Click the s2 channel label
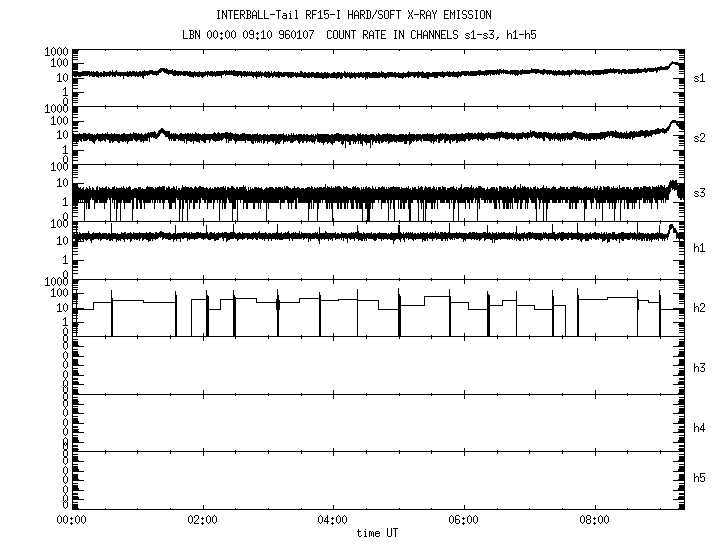This screenshot has height=550, width=720. pyautogui.click(x=700, y=135)
